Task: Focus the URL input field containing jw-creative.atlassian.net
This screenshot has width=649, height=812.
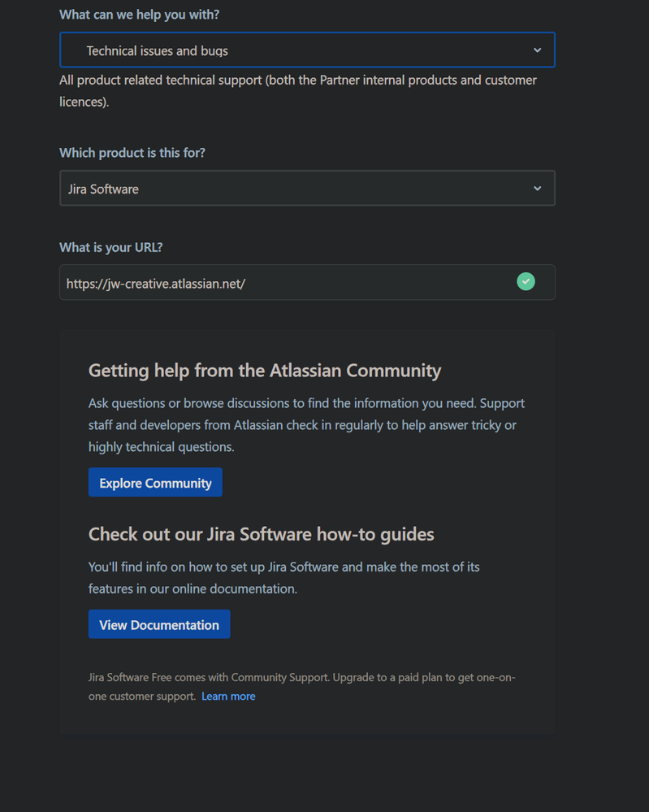Action: point(307,283)
